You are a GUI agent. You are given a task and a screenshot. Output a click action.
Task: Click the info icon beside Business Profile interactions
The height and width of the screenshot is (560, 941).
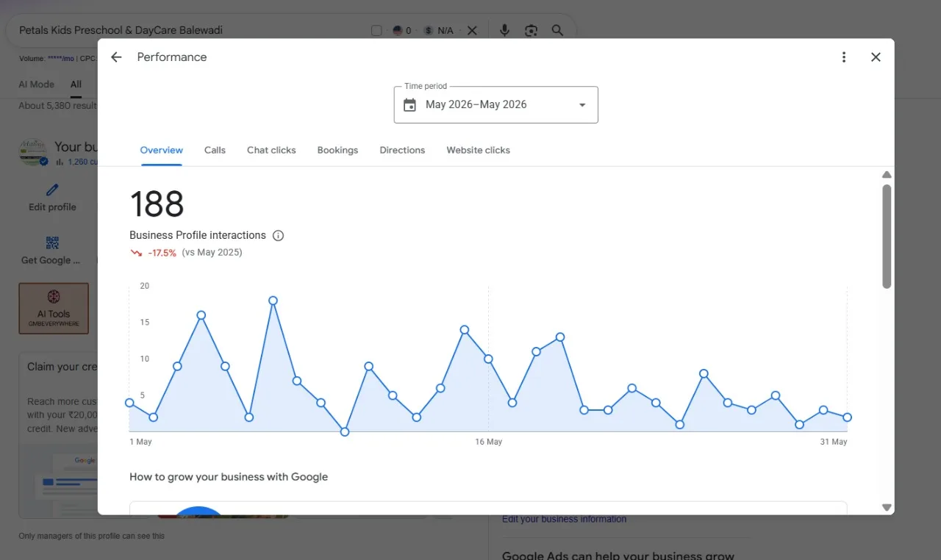point(278,236)
